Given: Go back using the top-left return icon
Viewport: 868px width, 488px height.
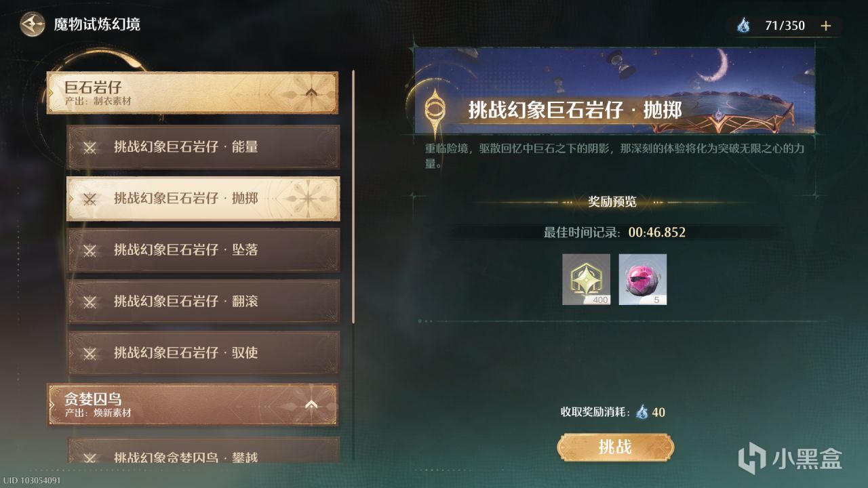Looking at the screenshot, I should (x=32, y=25).
